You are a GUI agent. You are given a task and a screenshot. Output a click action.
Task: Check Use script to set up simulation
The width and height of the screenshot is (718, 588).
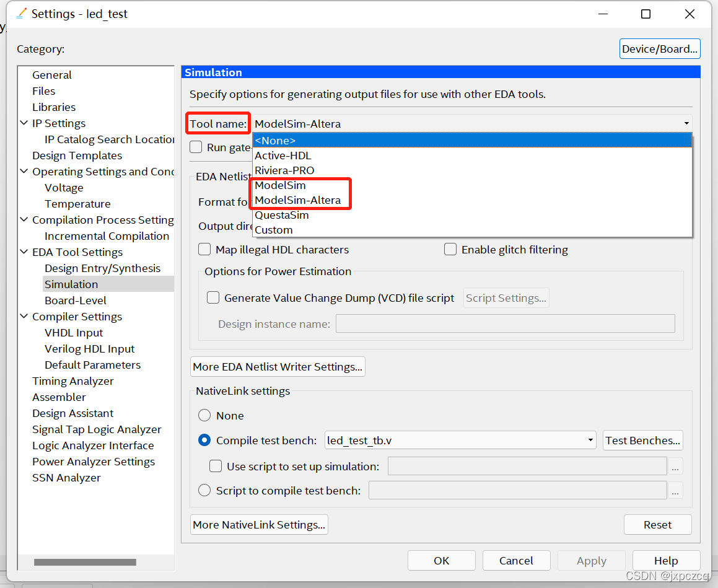click(x=216, y=466)
